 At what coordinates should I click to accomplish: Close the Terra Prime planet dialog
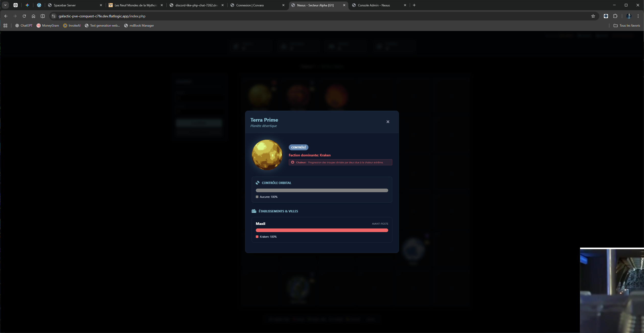click(x=388, y=122)
